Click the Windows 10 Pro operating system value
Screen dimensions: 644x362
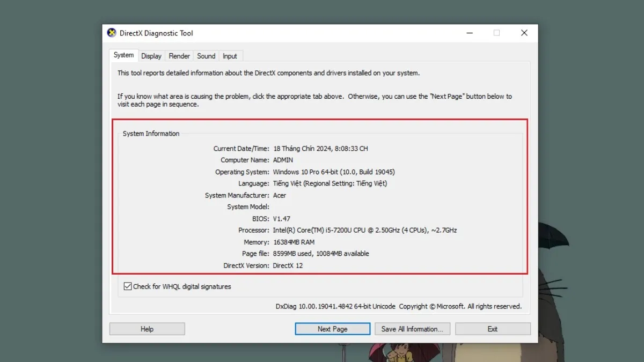pyautogui.click(x=334, y=172)
